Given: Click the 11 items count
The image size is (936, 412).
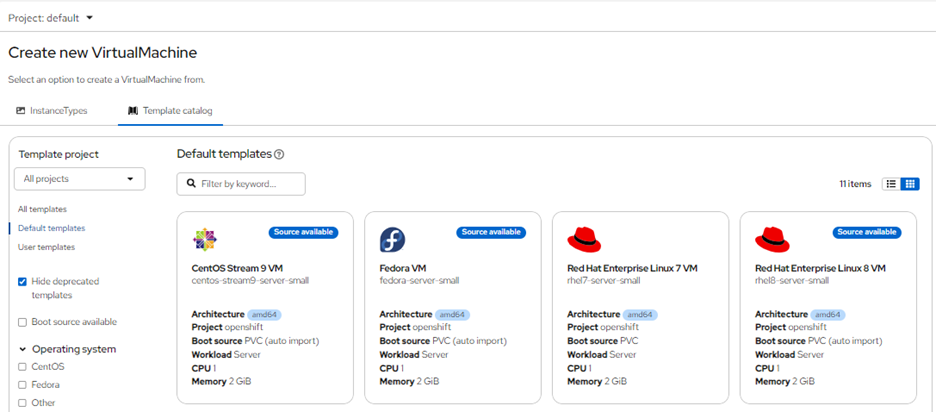Looking at the screenshot, I should 855,184.
